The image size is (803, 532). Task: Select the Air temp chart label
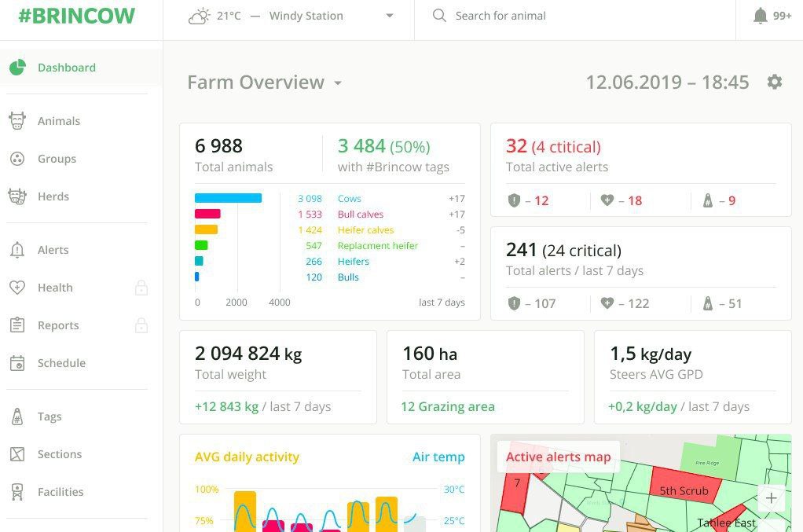tap(439, 457)
